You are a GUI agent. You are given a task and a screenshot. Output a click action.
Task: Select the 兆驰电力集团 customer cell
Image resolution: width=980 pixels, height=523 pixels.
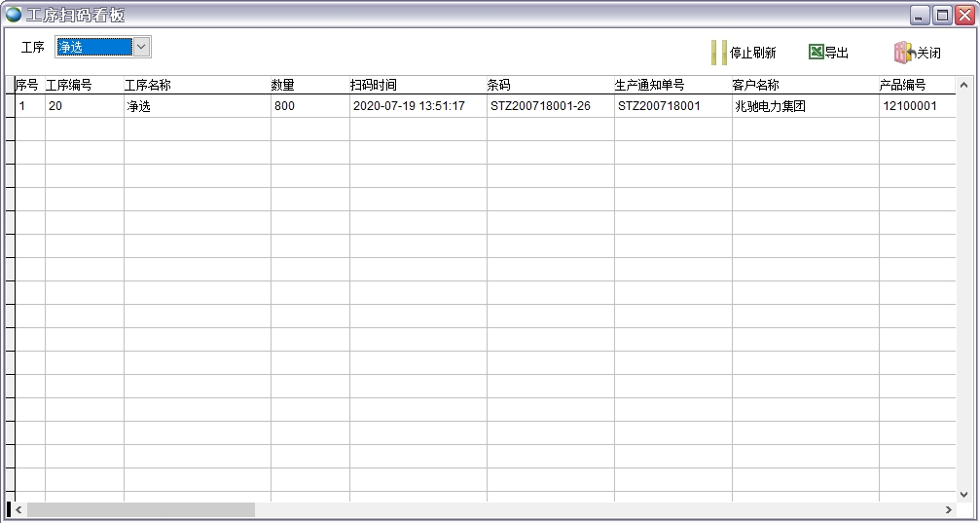pyautogui.click(x=771, y=106)
